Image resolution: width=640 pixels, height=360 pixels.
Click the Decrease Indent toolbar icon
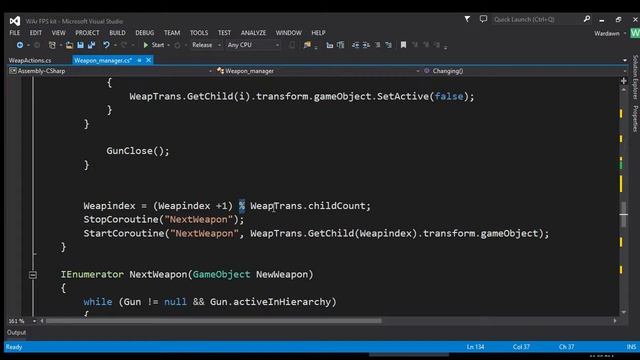click(x=356, y=45)
